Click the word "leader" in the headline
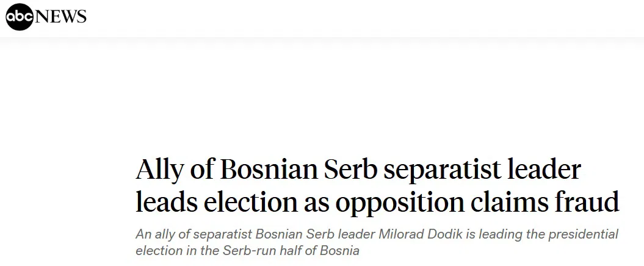The height and width of the screenshot is (266, 644). pyautogui.click(x=546, y=170)
